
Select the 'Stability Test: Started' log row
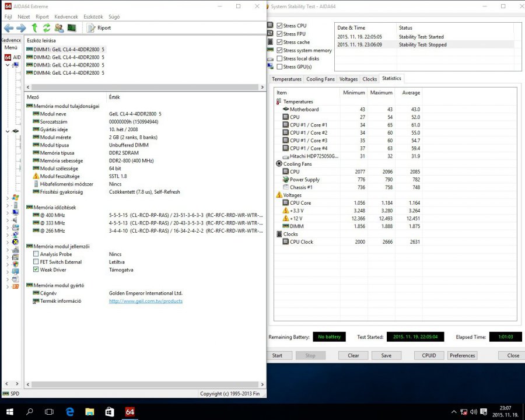(425, 37)
